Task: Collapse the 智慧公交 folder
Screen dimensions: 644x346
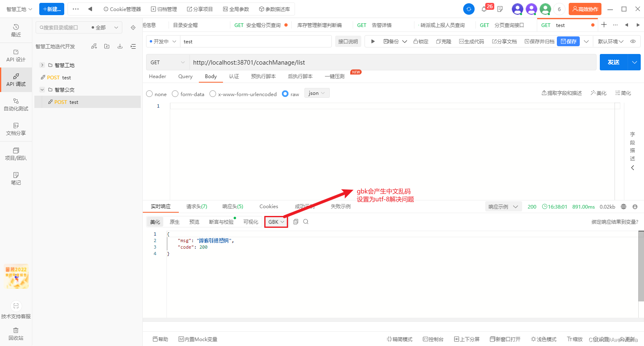Action: click(x=42, y=90)
